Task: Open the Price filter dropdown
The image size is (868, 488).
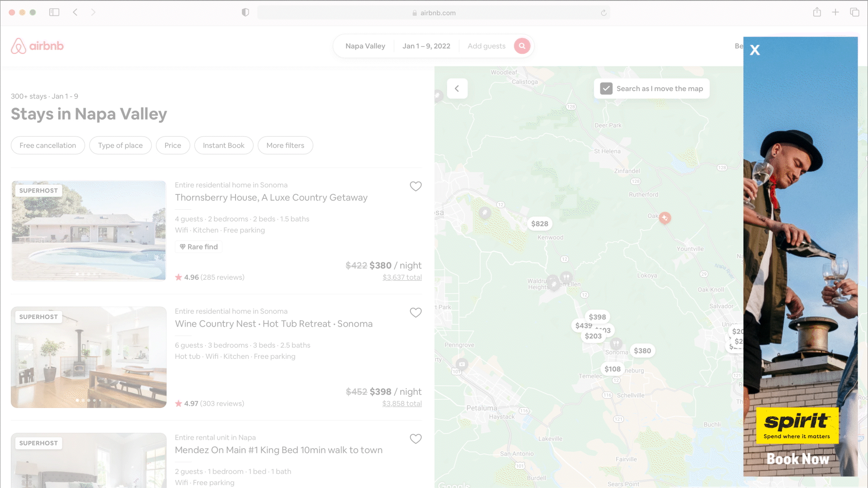Action: [x=173, y=145]
